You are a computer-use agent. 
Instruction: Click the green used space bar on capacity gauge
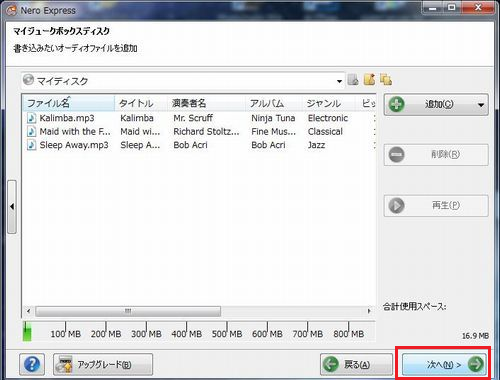(x=27, y=331)
